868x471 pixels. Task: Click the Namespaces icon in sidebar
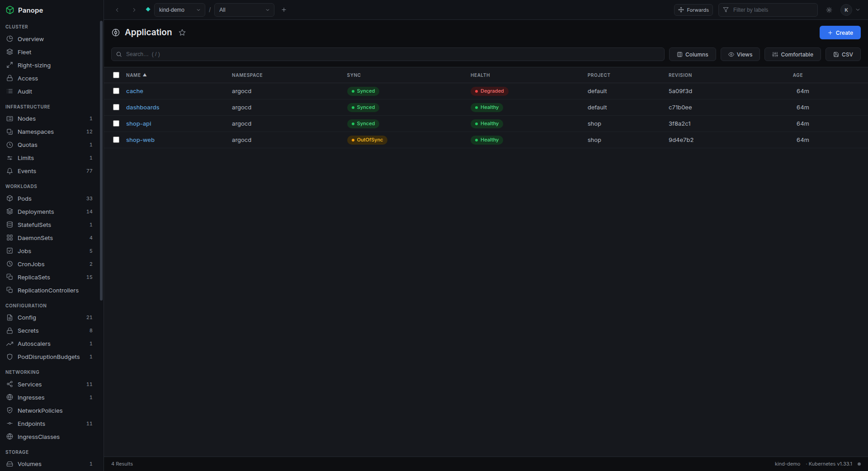9,132
